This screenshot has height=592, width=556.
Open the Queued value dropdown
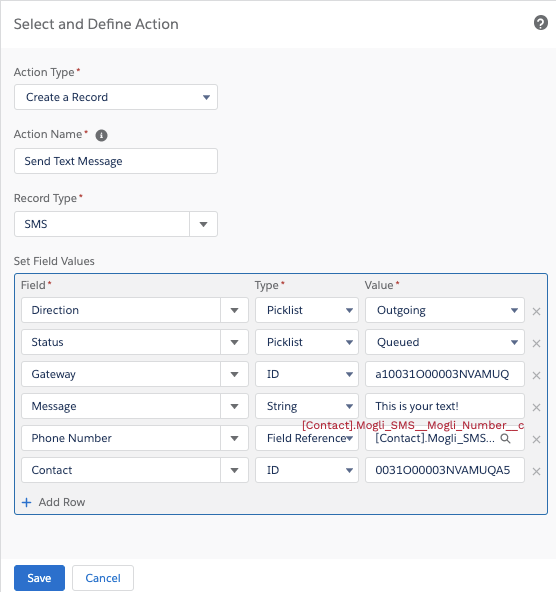445,342
